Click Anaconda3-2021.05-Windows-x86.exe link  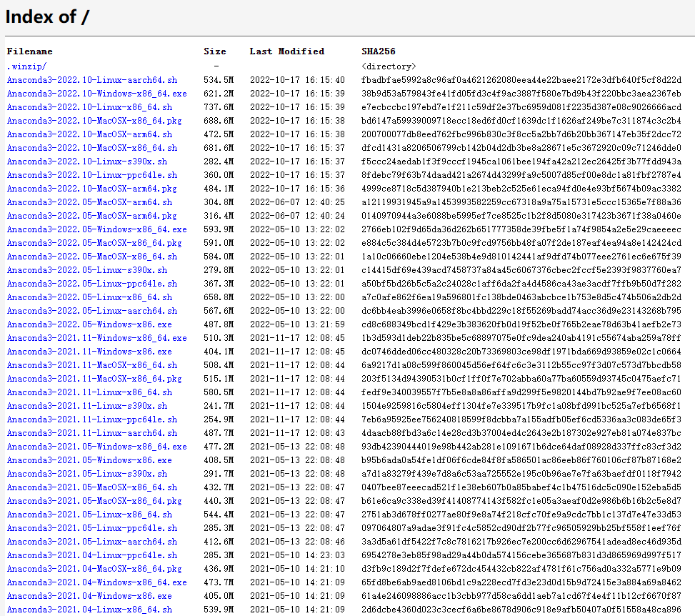89,460
